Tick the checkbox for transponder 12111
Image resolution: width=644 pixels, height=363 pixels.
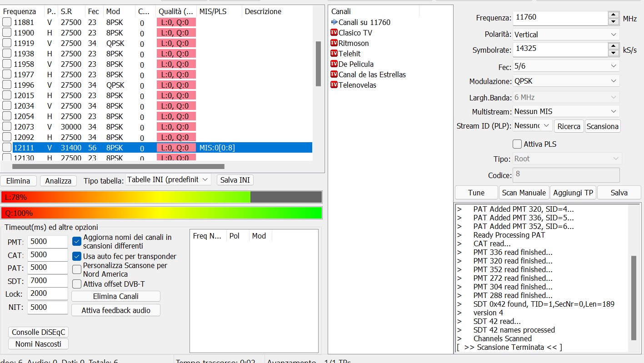click(x=7, y=147)
